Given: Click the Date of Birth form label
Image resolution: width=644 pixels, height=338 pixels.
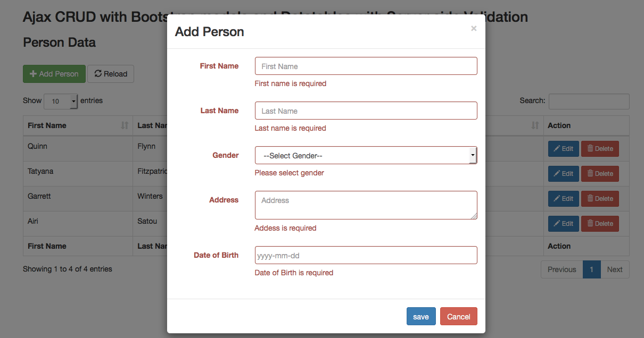Looking at the screenshot, I should pyautogui.click(x=216, y=255).
